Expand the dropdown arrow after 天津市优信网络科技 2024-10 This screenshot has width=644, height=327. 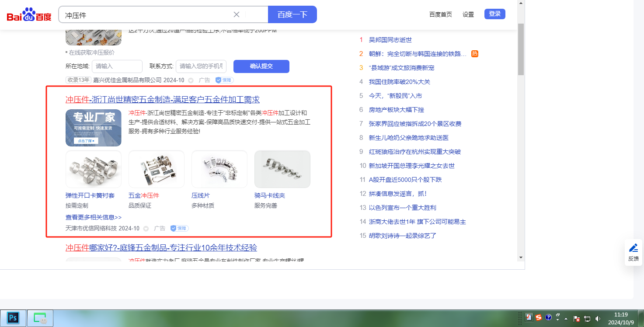click(x=146, y=228)
